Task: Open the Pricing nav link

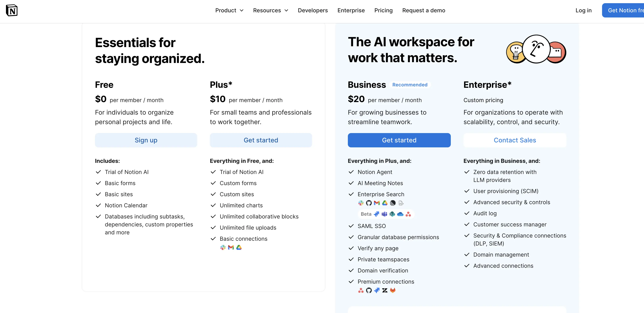Action: click(x=383, y=10)
